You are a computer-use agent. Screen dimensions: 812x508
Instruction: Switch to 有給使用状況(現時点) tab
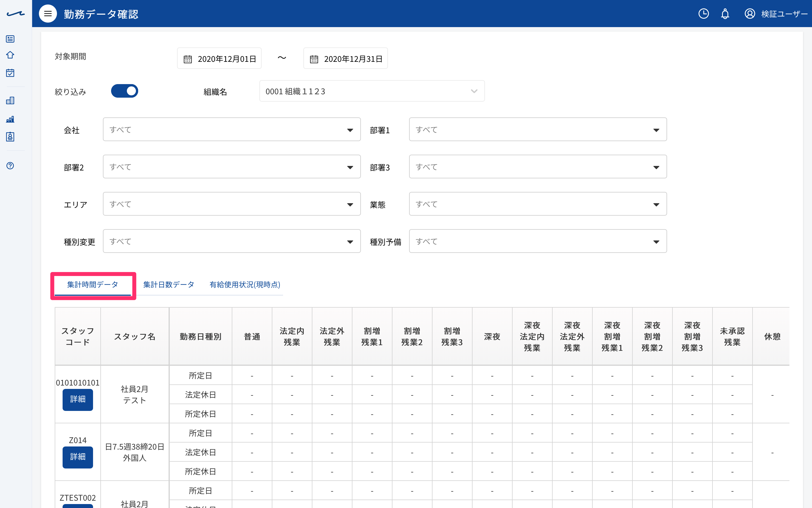pyautogui.click(x=245, y=285)
